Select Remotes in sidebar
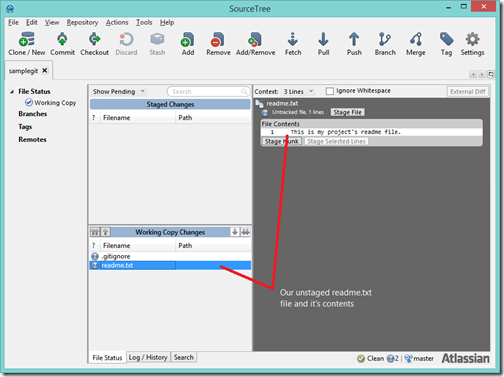The height and width of the screenshot is (377, 504). point(32,139)
